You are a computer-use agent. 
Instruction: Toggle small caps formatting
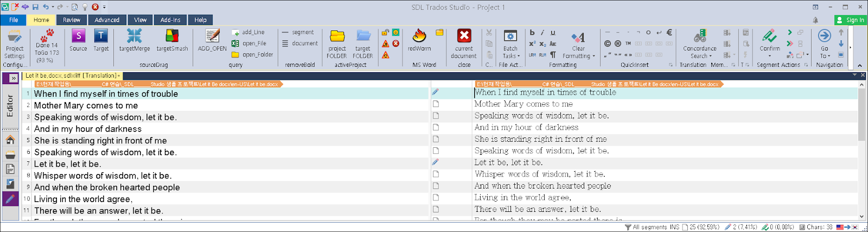point(553,43)
